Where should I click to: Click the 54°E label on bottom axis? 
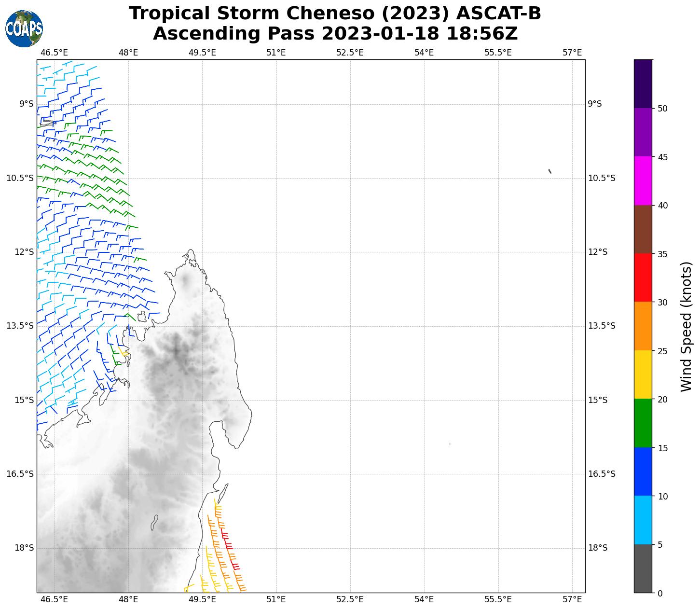click(424, 599)
